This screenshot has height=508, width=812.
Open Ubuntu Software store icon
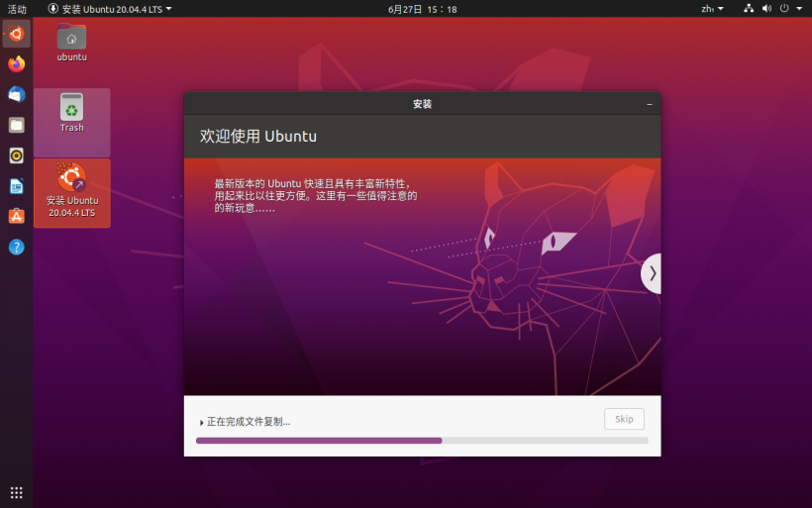click(x=16, y=216)
